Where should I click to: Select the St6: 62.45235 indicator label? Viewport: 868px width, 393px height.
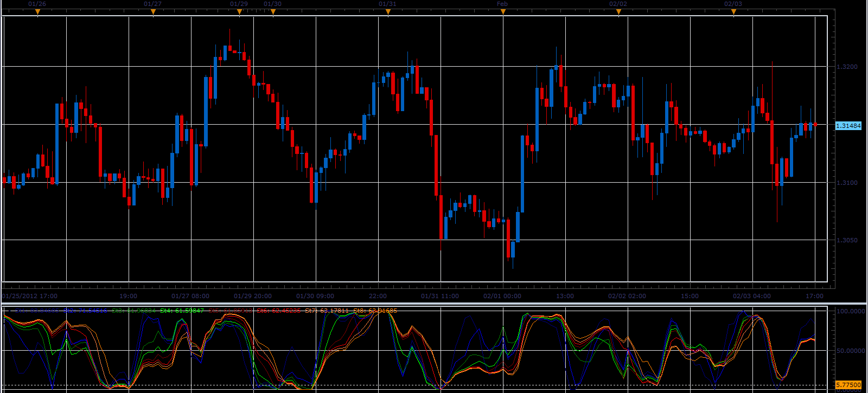click(x=278, y=311)
